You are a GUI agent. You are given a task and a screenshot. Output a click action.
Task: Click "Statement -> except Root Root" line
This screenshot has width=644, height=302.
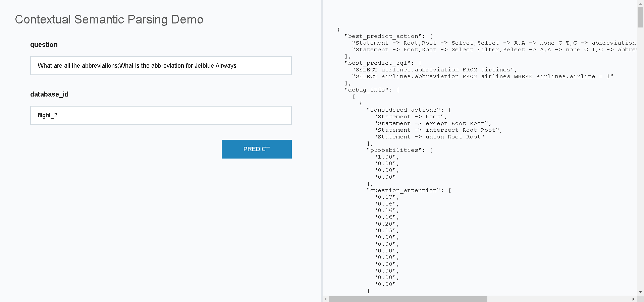433,123
